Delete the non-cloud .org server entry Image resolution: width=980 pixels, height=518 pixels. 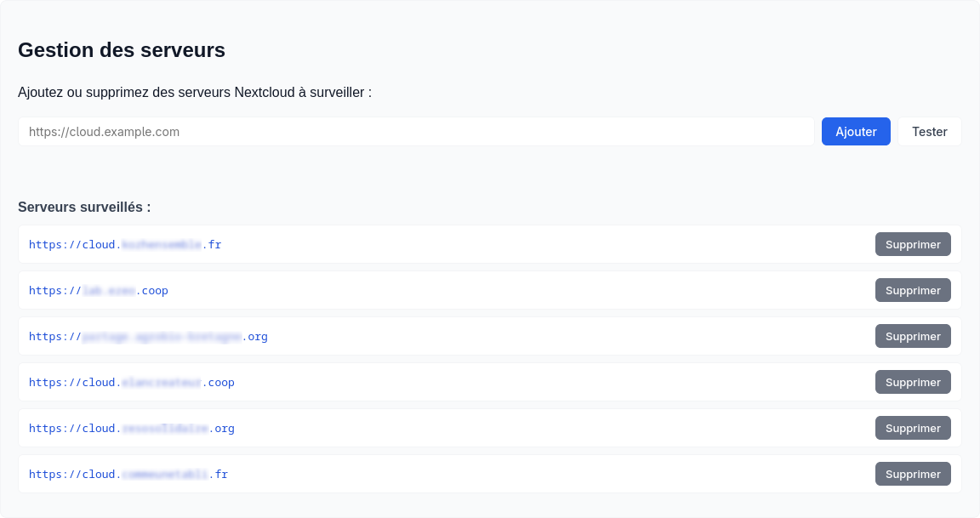point(913,336)
